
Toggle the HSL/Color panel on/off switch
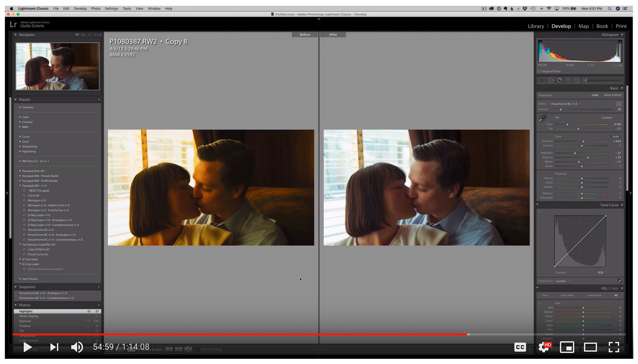(x=537, y=288)
